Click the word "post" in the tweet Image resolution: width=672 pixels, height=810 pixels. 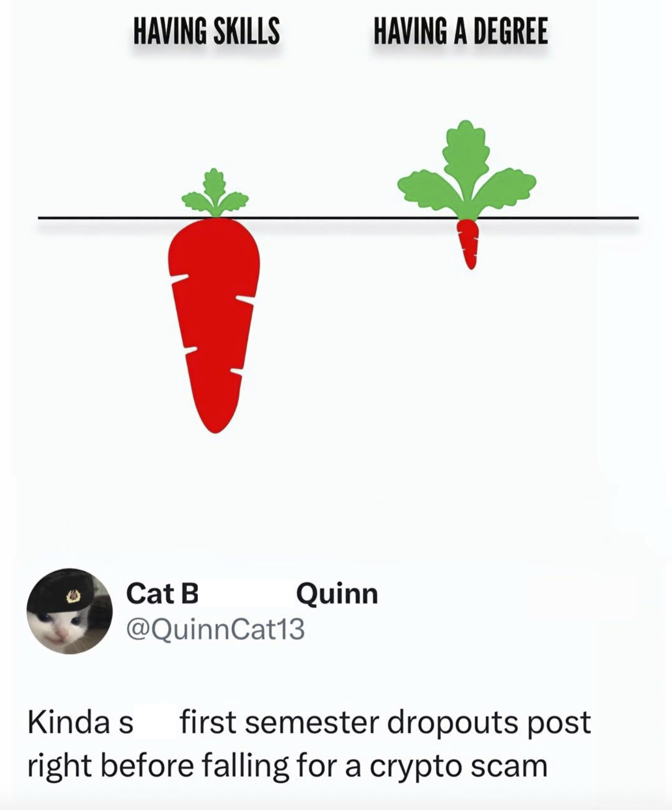click(559, 722)
